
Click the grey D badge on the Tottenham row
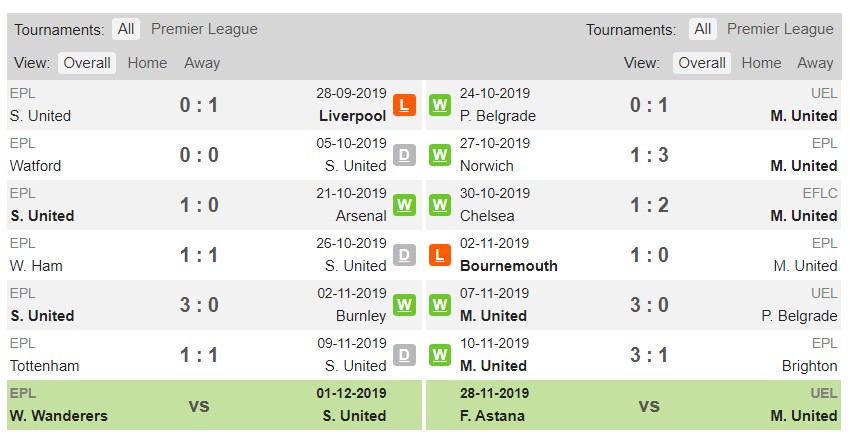pos(404,355)
